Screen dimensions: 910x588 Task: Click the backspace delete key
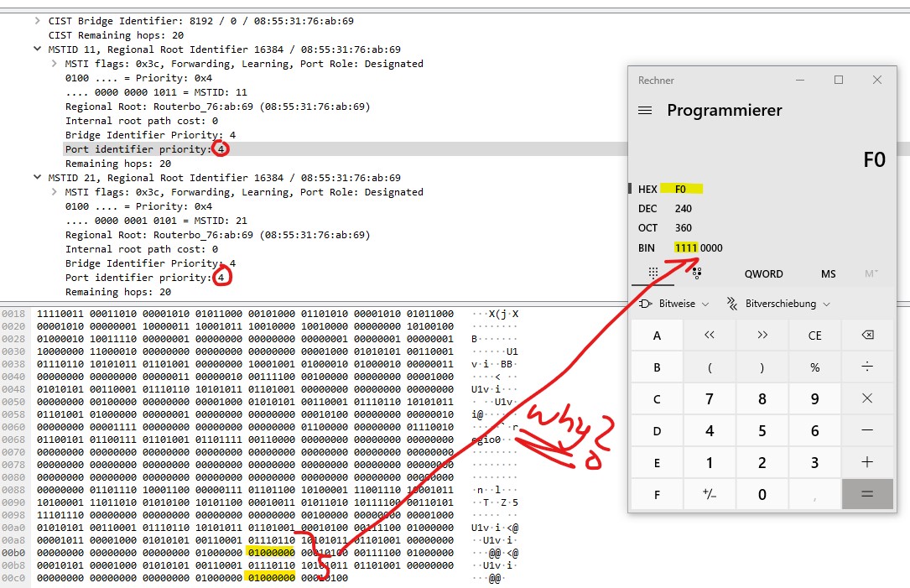tap(867, 336)
